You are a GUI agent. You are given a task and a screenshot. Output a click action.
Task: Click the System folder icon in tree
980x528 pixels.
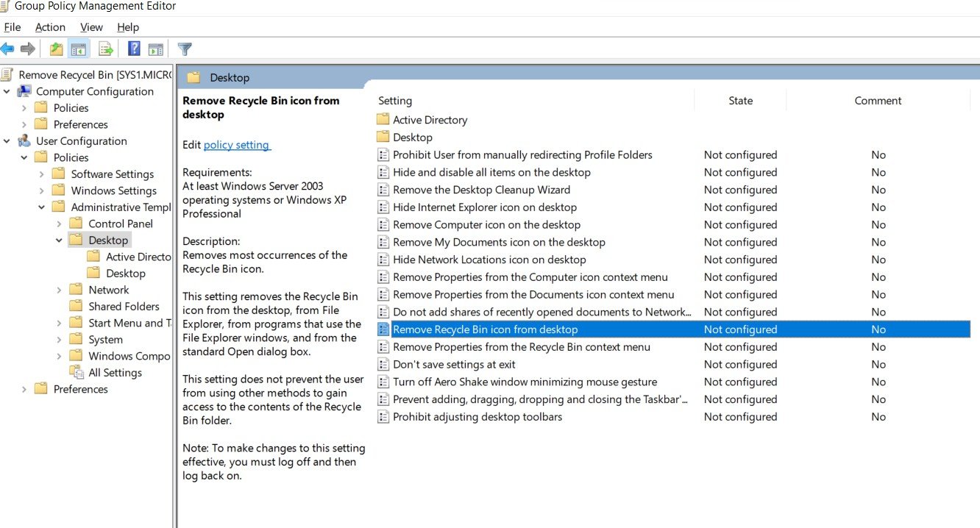[77, 339]
